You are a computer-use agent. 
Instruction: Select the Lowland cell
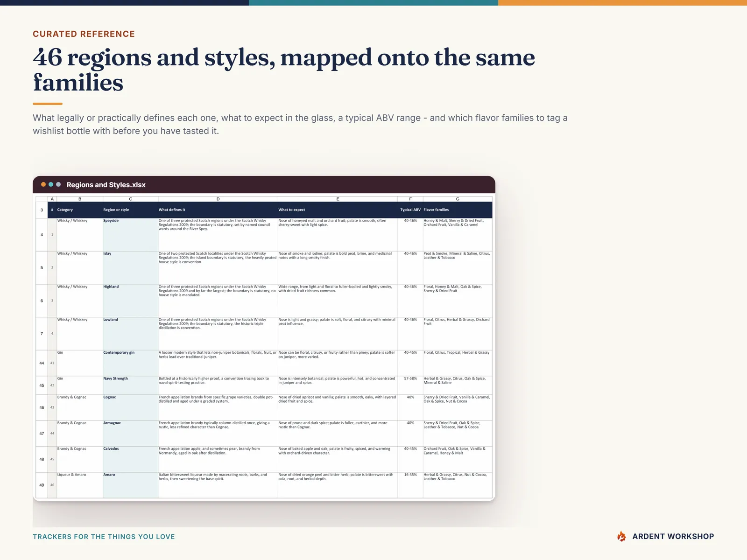pyautogui.click(x=130, y=334)
